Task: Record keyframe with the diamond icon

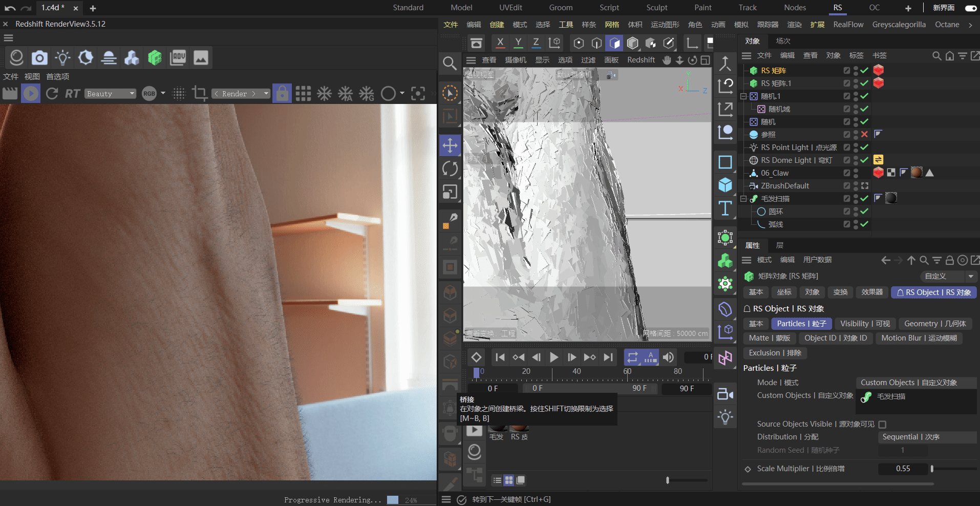Action: 476,357
